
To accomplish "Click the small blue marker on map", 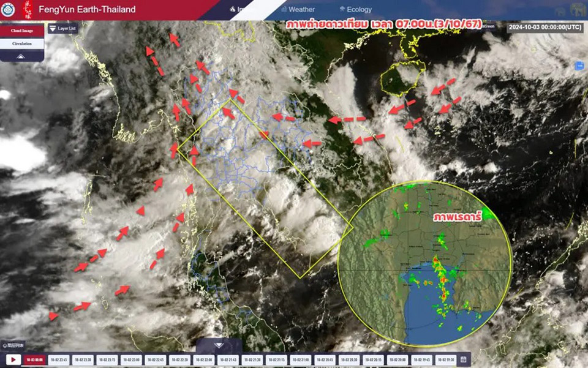I will point(579,66).
